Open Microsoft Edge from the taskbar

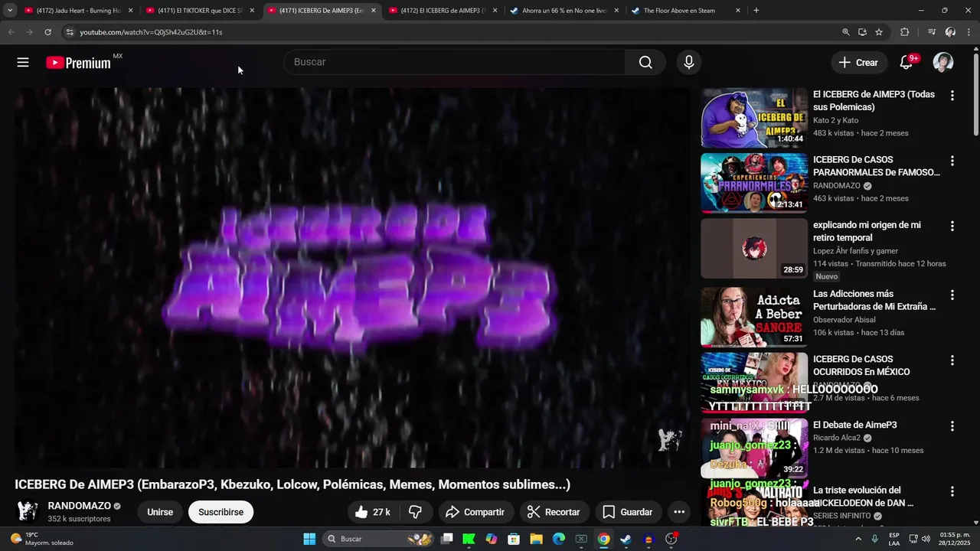click(x=559, y=539)
